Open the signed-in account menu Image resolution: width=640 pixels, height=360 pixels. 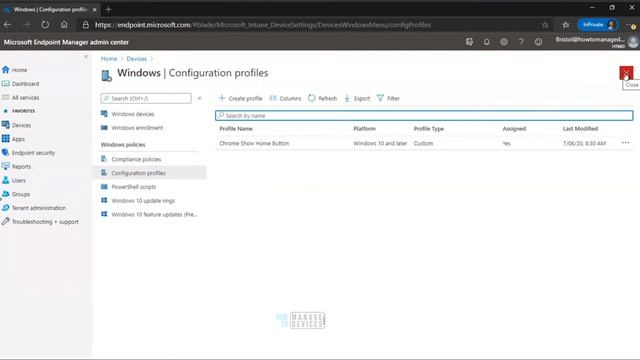(596, 42)
